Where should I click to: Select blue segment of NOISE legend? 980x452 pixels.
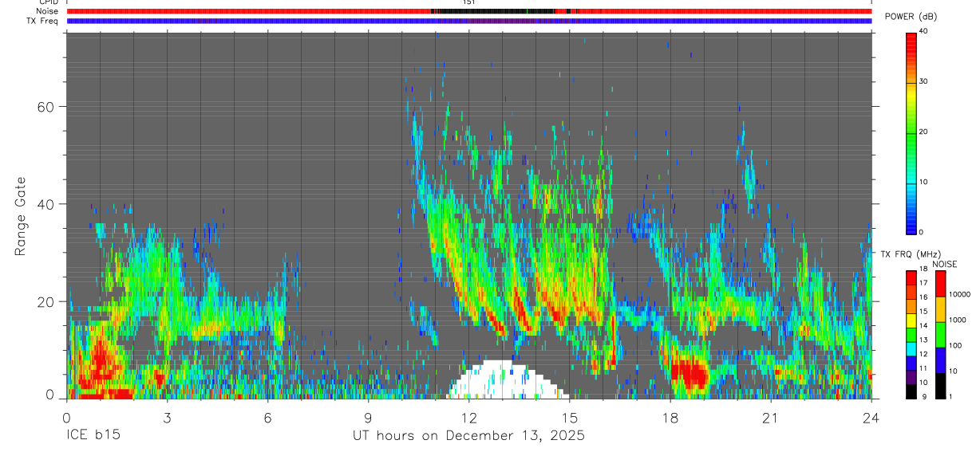940,360
